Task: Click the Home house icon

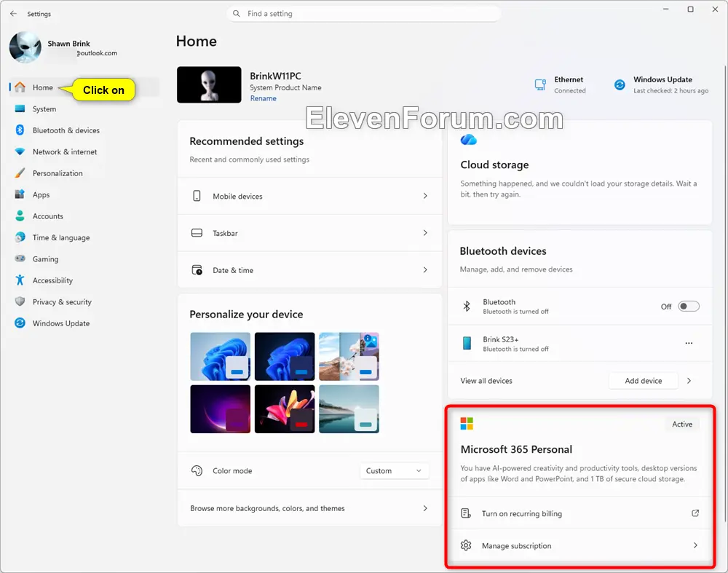Action: (x=20, y=87)
